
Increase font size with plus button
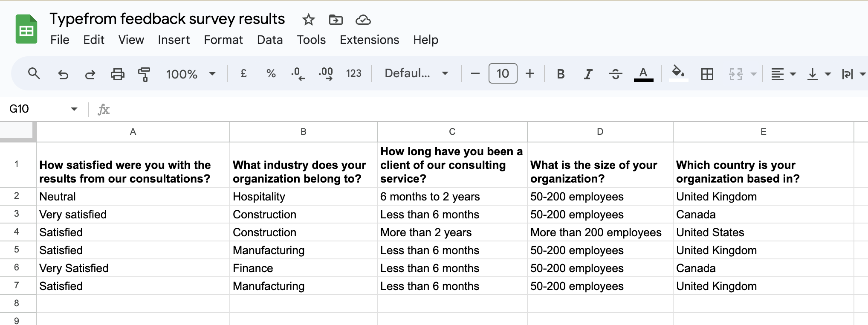tap(529, 74)
